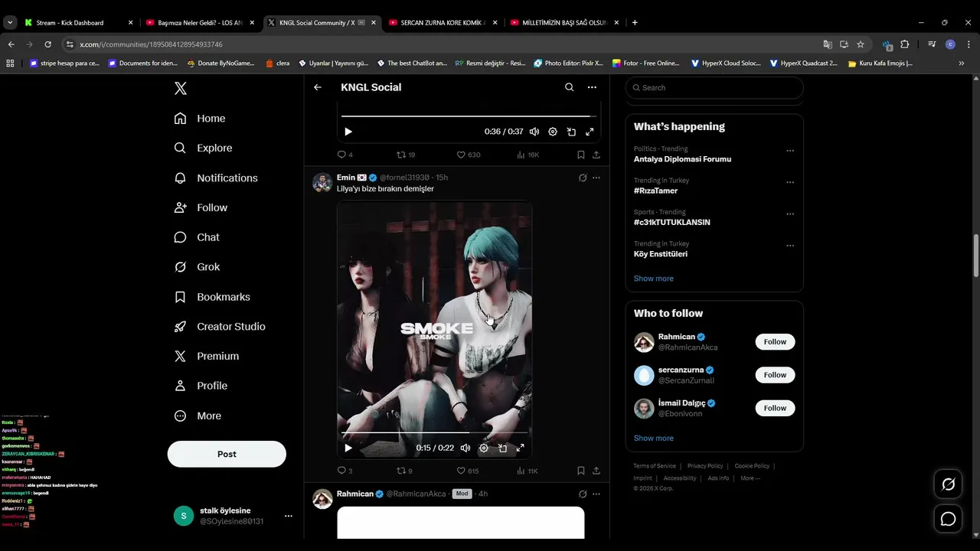Search within the KNGL Social community
This screenshot has height=551, width=980.
pos(569,87)
